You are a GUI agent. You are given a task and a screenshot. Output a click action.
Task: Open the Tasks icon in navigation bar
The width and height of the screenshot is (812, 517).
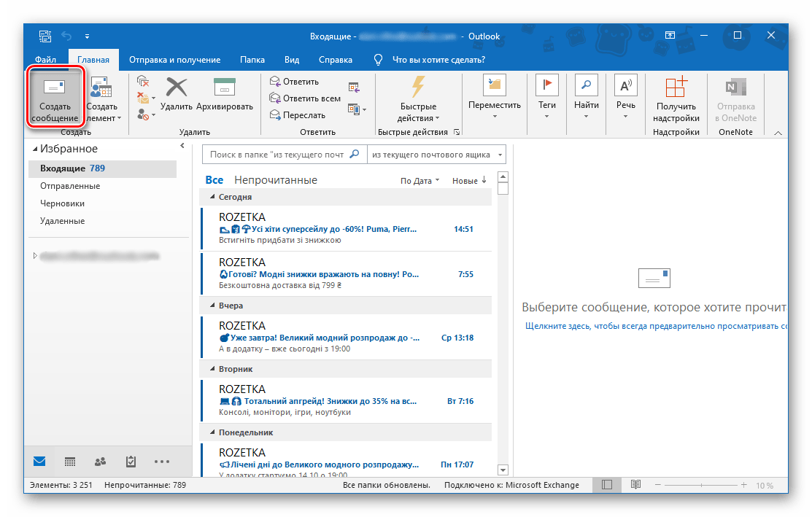(x=131, y=462)
